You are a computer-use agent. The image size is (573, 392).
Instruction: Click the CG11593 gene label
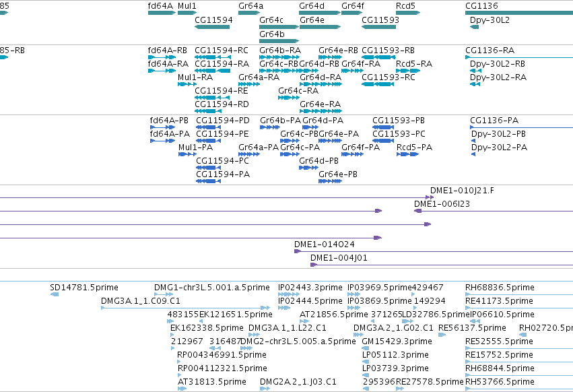380,20
